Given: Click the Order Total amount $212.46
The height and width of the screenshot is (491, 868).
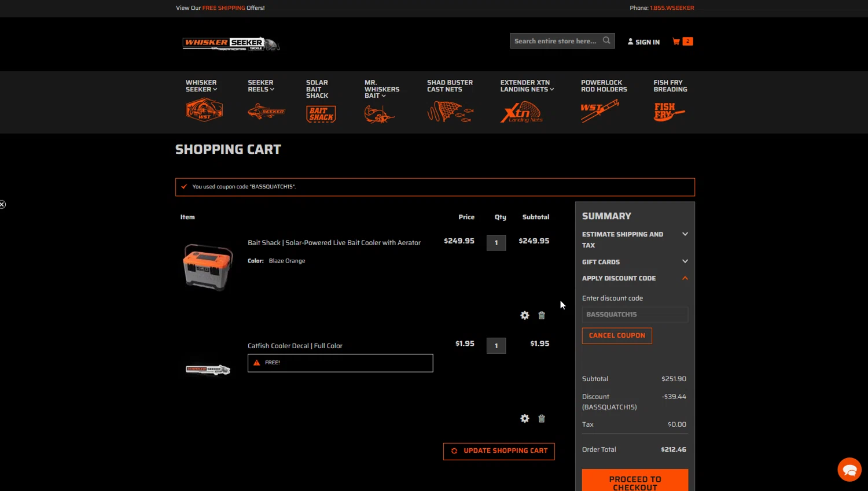Looking at the screenshot, I should pyautogui.click(x=674, y=449).
